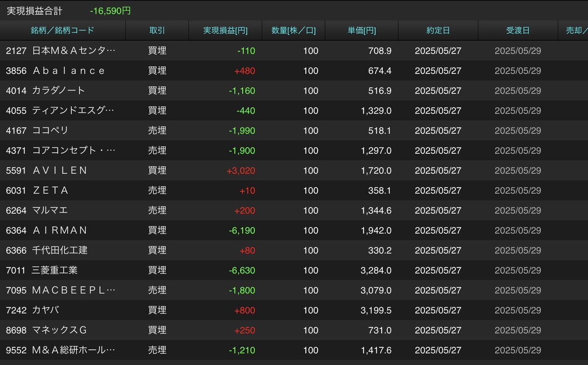The width and height of the screenshot is (588, 365).
Task: Sort by 取引 column header
Action: point(157,30)
